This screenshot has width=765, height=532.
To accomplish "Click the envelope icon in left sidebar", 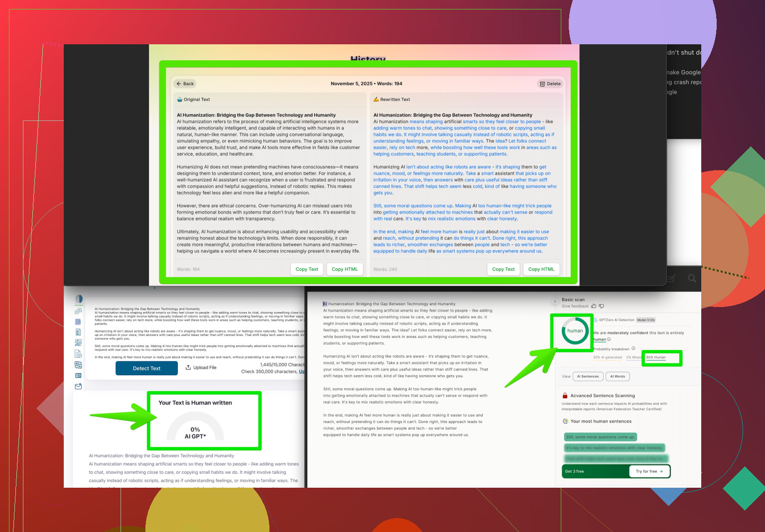I will point(78,386).
